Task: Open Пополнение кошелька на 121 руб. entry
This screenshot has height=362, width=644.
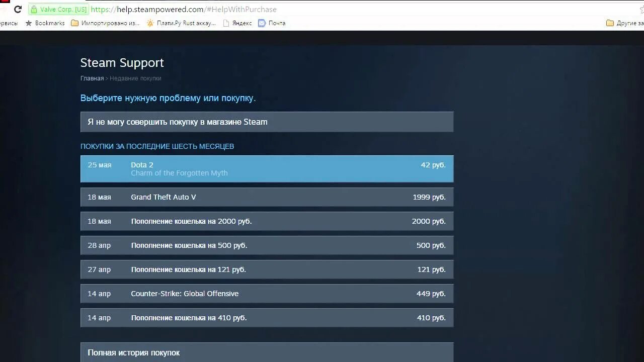Action: [267, 269]
